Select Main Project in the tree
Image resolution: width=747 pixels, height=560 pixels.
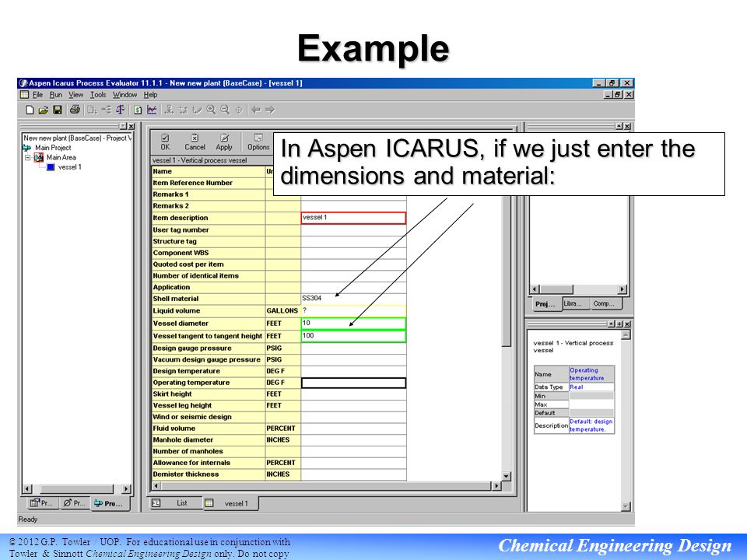click(x=53, y=148)
